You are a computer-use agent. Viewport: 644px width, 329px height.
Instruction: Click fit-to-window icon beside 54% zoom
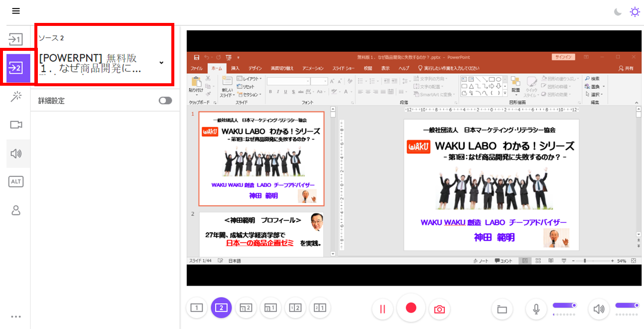pyautogui.click(x=634, y=261)
